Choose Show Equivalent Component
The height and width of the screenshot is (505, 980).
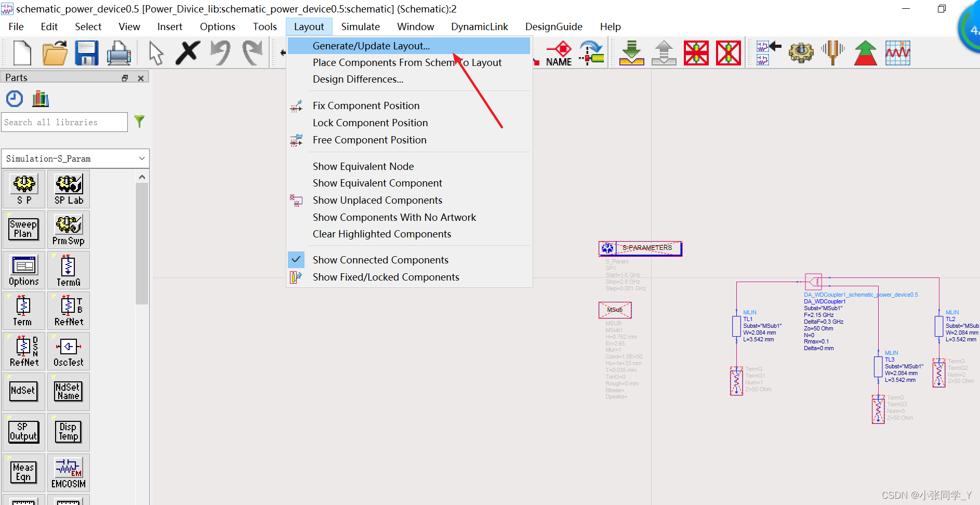click(x=408, y=183)
